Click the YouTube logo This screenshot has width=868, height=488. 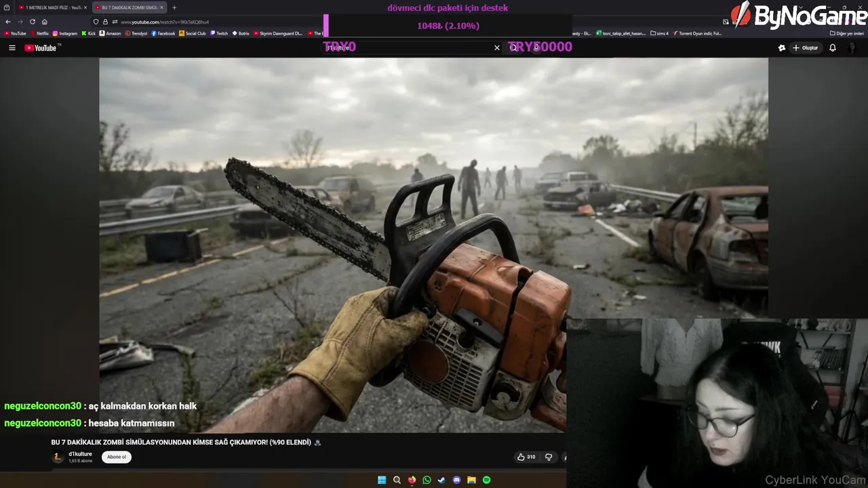click(42, 48)
